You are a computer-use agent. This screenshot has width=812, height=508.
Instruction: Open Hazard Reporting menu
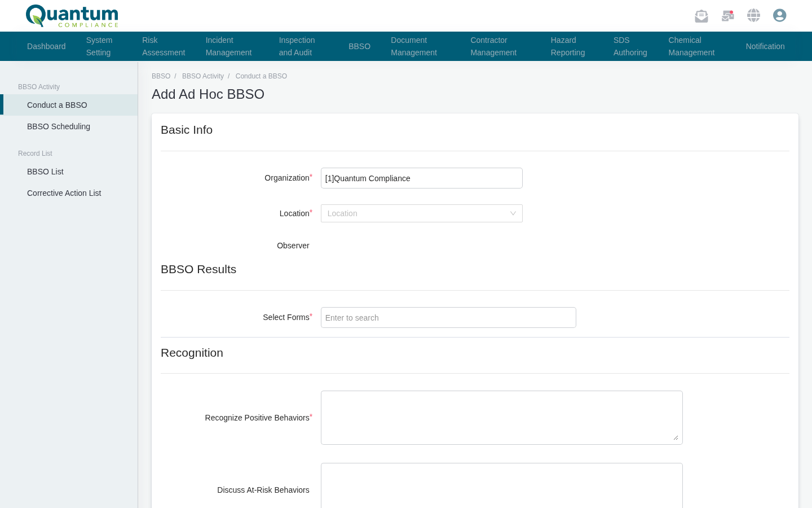point(568,46)
